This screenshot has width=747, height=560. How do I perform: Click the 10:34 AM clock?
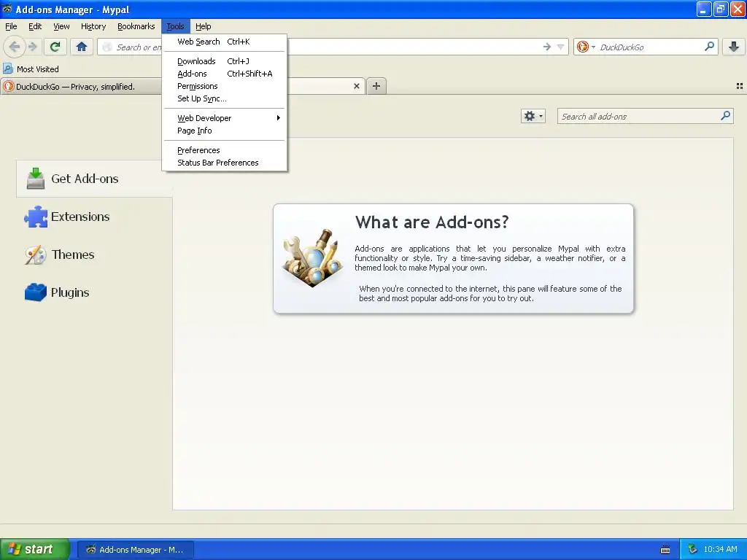click(x=720, y=550)
